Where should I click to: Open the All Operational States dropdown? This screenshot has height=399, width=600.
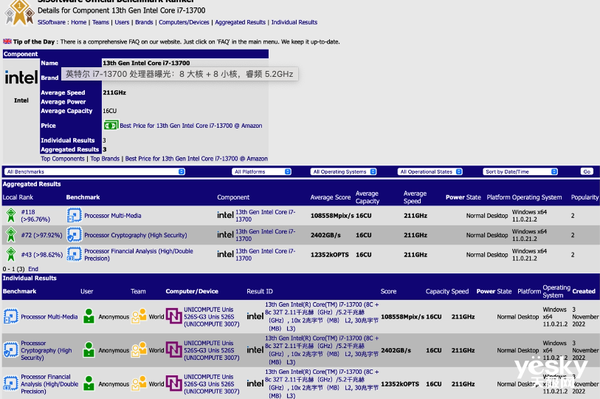pyautogui.click(x=430, y=172)
